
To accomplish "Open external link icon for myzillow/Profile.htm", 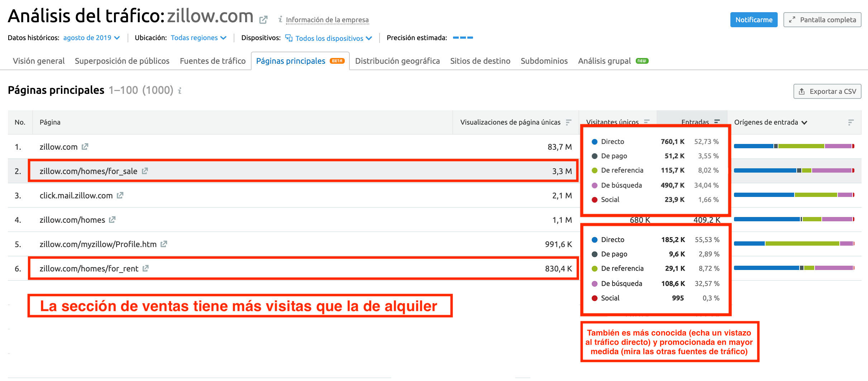I will click(164, 244).
